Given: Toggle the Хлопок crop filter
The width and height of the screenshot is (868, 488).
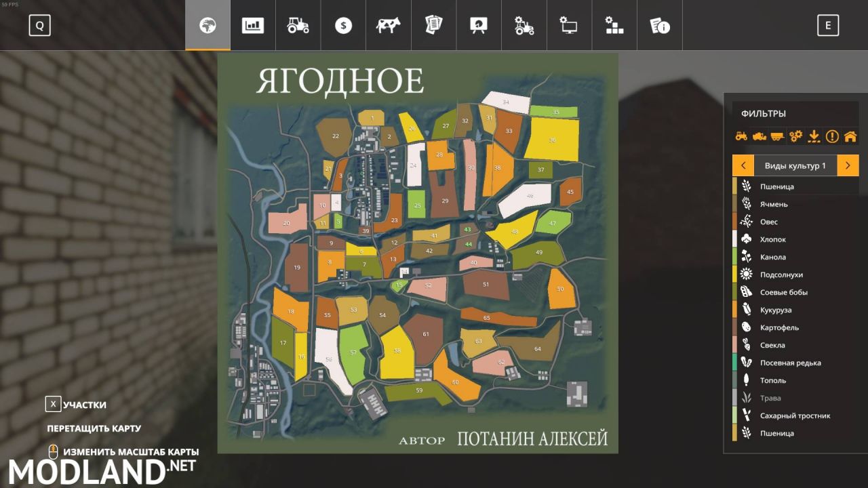Looking at the screenshot, I should pyautogui.click(x=795, y=239).
